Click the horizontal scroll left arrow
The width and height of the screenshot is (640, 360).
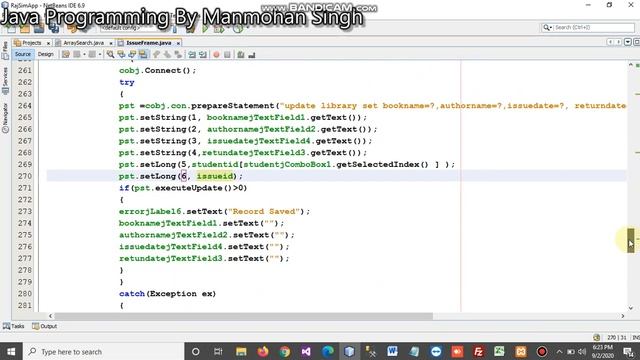pos(50,316)
